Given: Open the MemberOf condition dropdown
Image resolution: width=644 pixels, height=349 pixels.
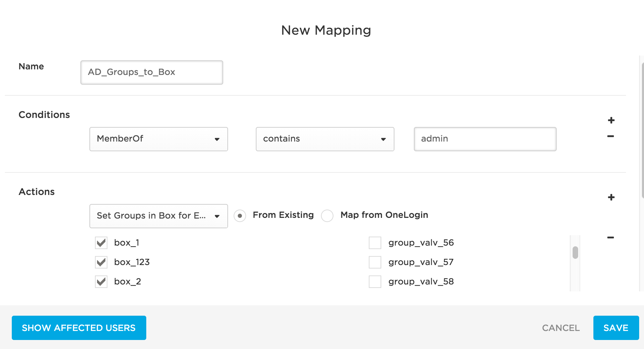Looking at the screenshot, I should pyautogui.click(x=159, y=139).
